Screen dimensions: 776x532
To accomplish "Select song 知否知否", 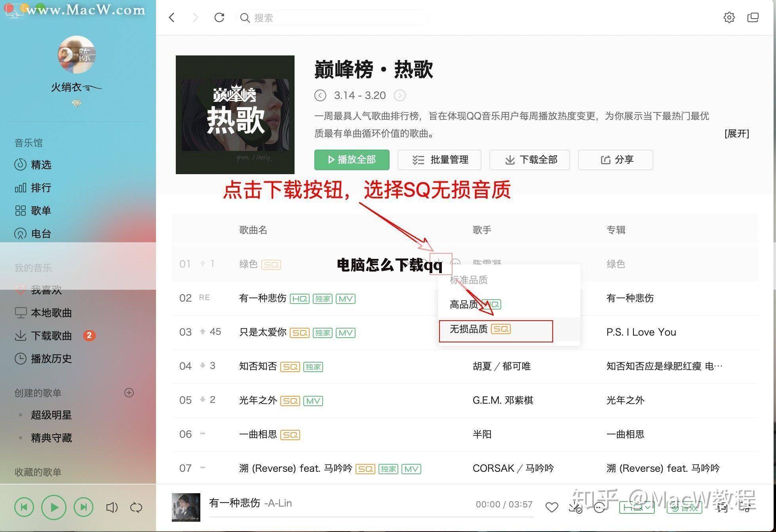I will pyautogui.click(x=258, y=366).
